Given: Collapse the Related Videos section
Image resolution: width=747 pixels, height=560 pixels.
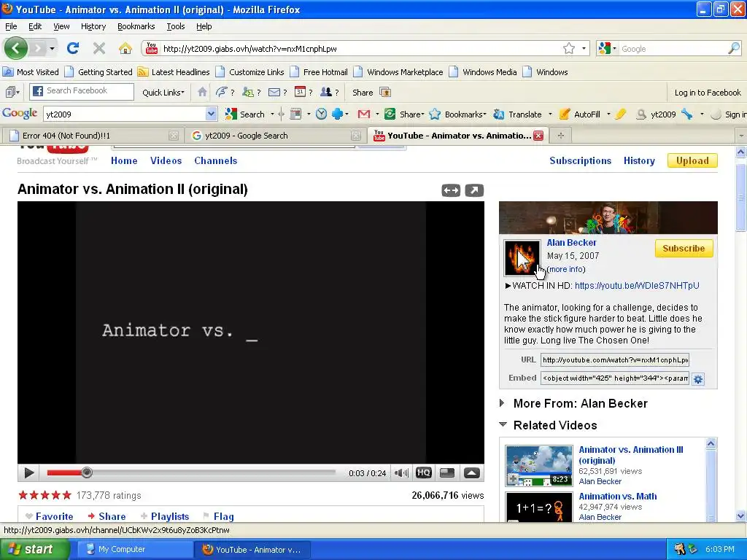Looking at the screenshot, I should coord(503,424).
